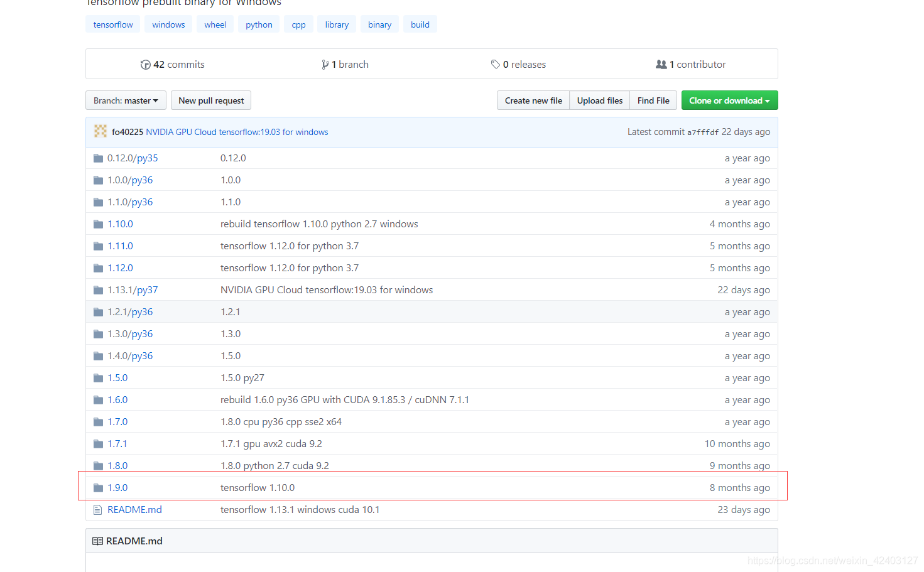Open latest commit message NVIDIA GPU Cloud link
The image size is (924, 572).
(237, 132)
